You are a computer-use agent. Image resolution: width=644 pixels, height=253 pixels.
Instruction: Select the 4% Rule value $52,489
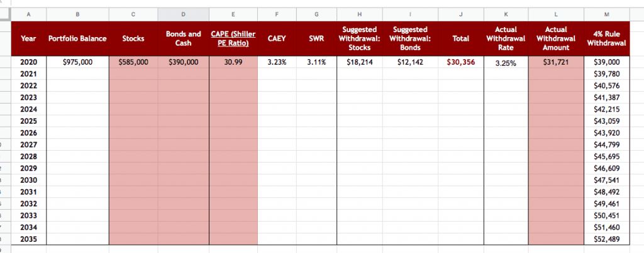coord(606,239)
